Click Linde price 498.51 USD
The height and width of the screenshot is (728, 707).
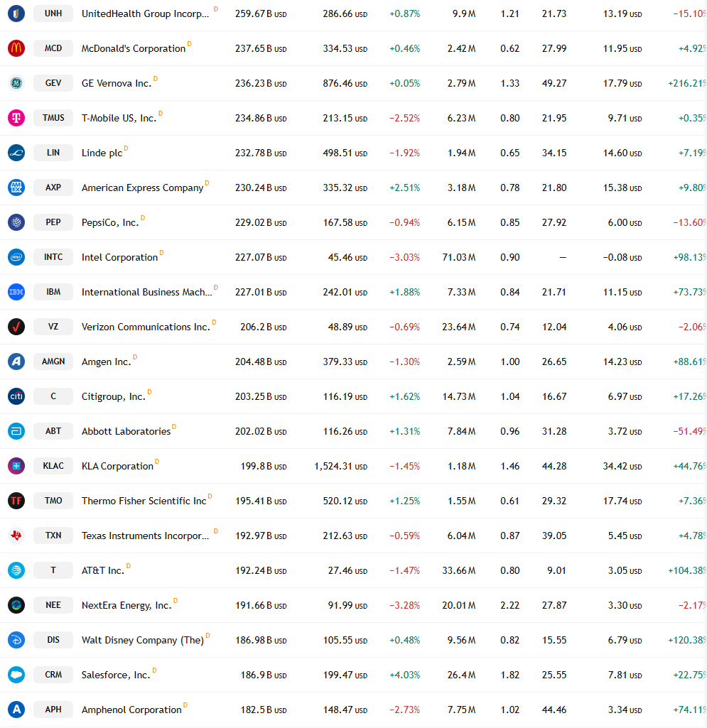click(x=345, y=153)
